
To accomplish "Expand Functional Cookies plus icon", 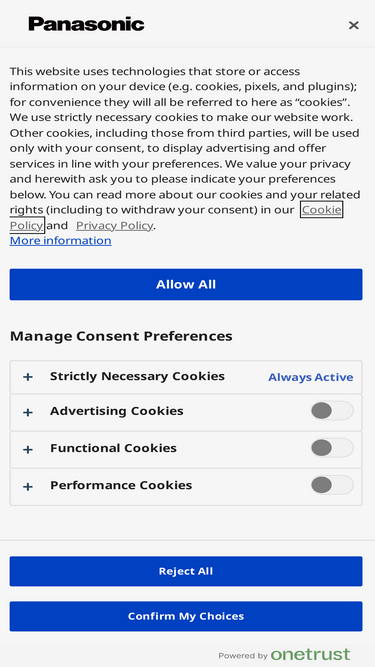I will point(28,449).
